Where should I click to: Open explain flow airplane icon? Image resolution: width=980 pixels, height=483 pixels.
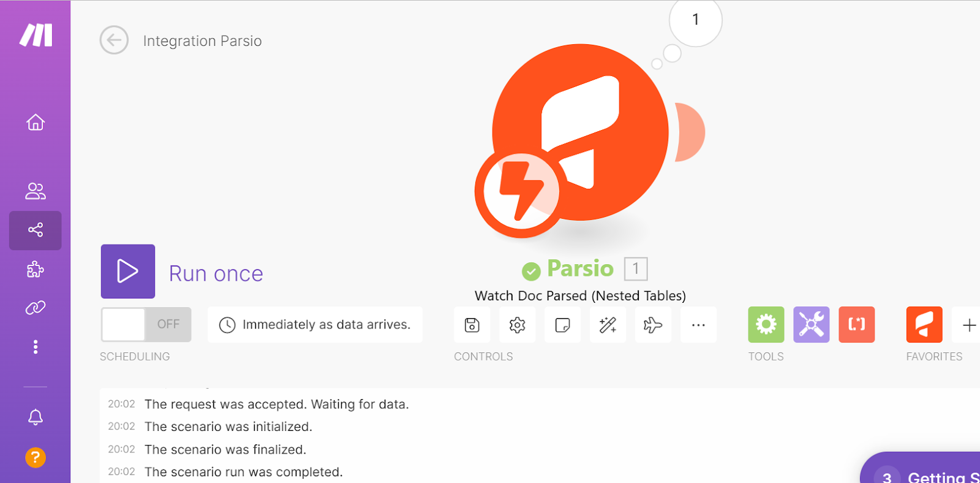(653, 325)
